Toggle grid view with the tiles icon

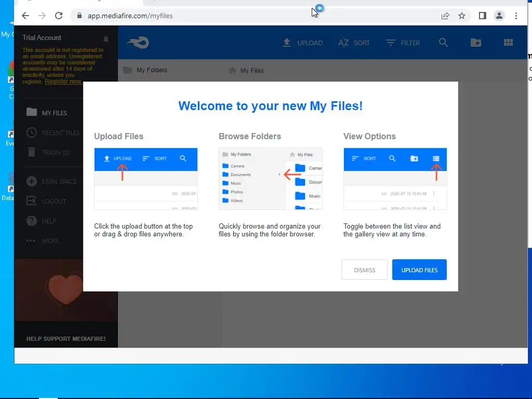point(508,43)
